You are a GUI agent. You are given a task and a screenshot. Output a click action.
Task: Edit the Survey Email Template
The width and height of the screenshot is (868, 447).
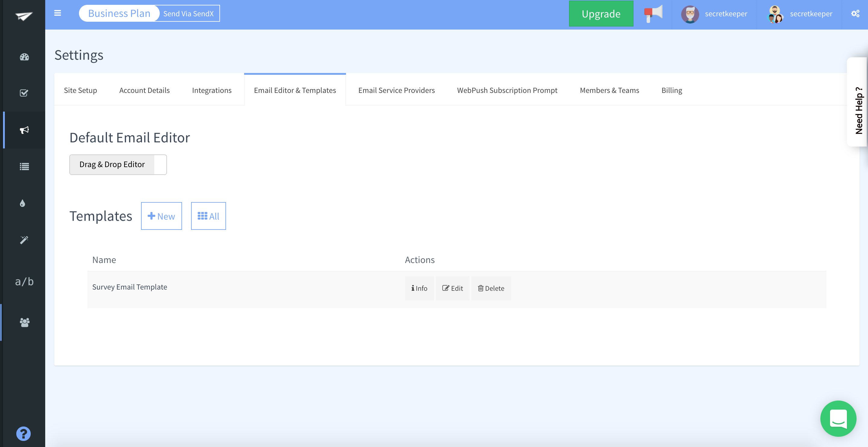(452, 288)
